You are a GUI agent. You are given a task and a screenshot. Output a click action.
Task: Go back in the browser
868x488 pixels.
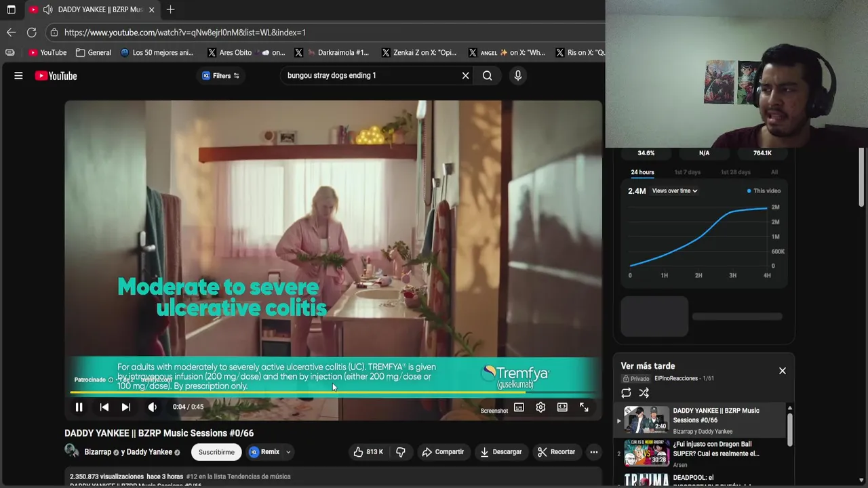coord(11,33)
